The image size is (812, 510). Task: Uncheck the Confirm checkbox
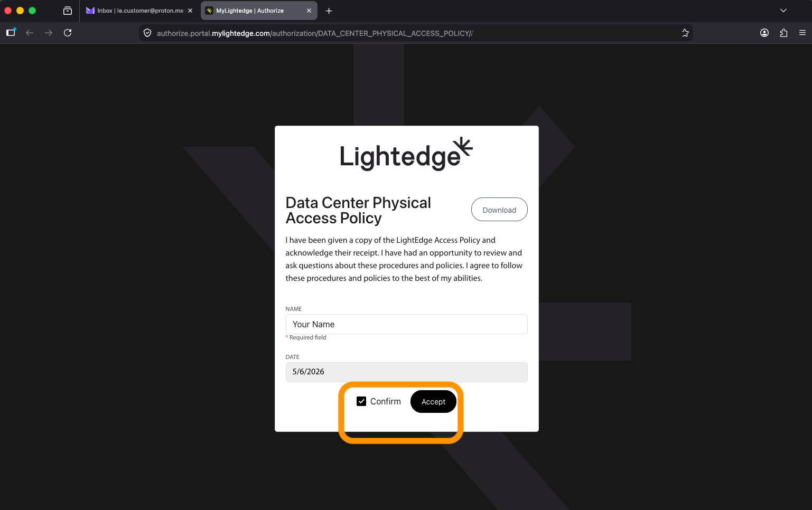(361, 401)
